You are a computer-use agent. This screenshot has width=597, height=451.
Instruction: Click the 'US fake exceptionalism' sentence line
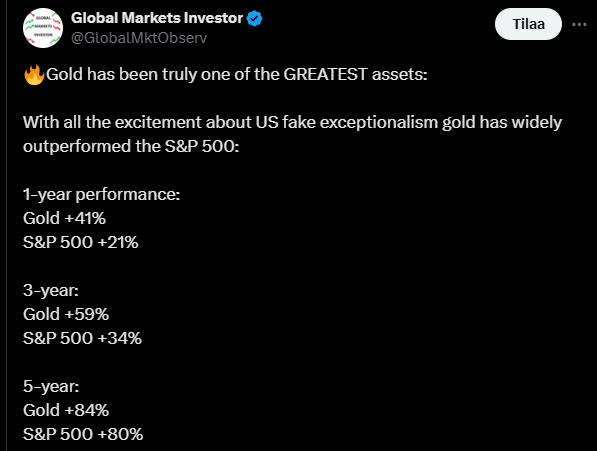[x=292, y=123]
